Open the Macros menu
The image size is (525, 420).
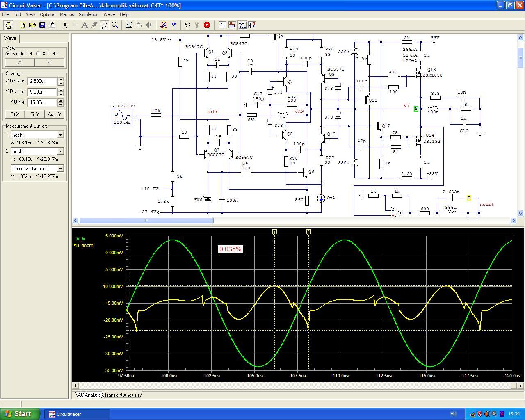[67, 14]
